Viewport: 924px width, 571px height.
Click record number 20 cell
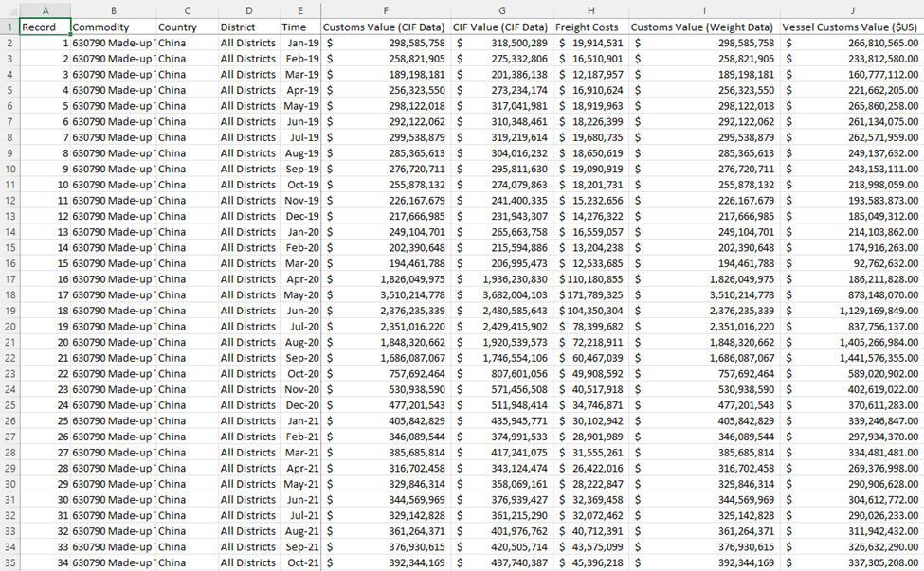click(45, 342)
